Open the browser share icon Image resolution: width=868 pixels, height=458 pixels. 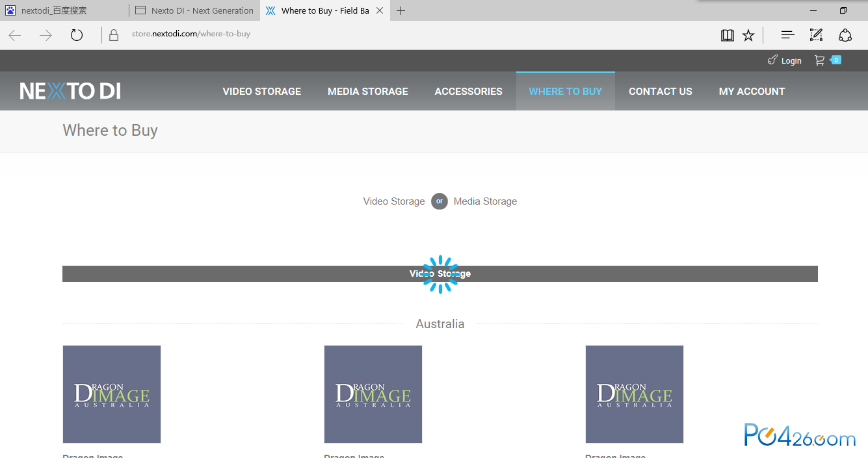point(845,35)
